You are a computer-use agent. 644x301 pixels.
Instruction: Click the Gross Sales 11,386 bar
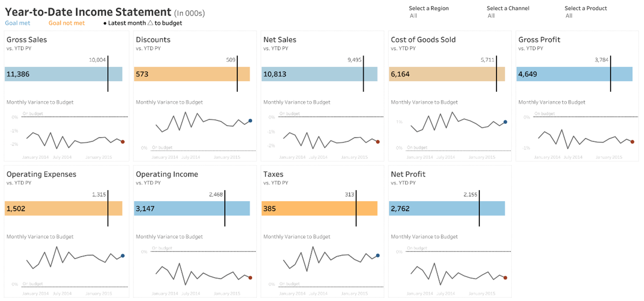(x=64, y=74)
